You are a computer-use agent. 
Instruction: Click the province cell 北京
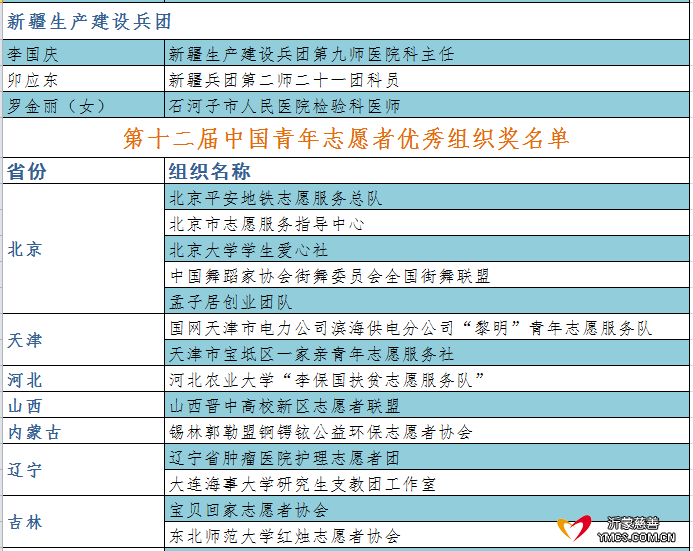click(84, 249)
